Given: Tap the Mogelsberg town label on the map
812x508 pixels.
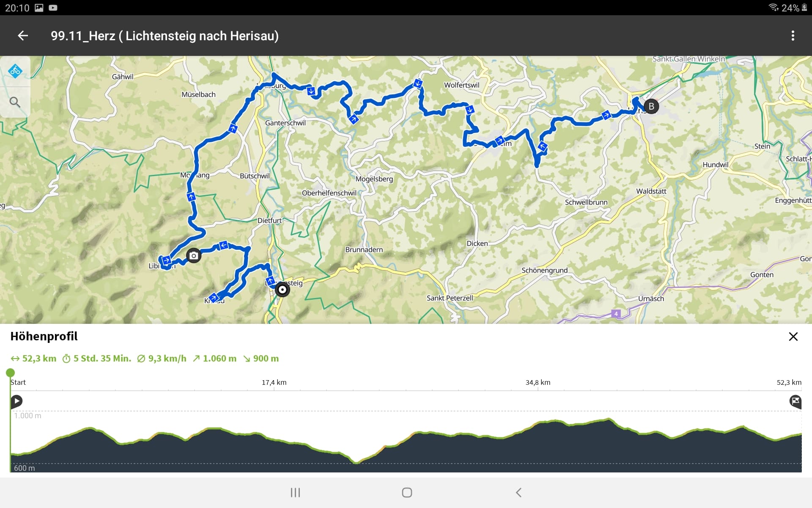Looking at the screenshot, I should click(x=374, y=179).
